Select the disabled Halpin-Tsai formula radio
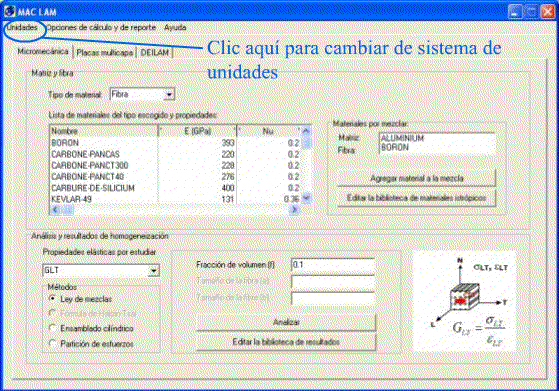This screenshot has width=559, height=391. point(52,313)
